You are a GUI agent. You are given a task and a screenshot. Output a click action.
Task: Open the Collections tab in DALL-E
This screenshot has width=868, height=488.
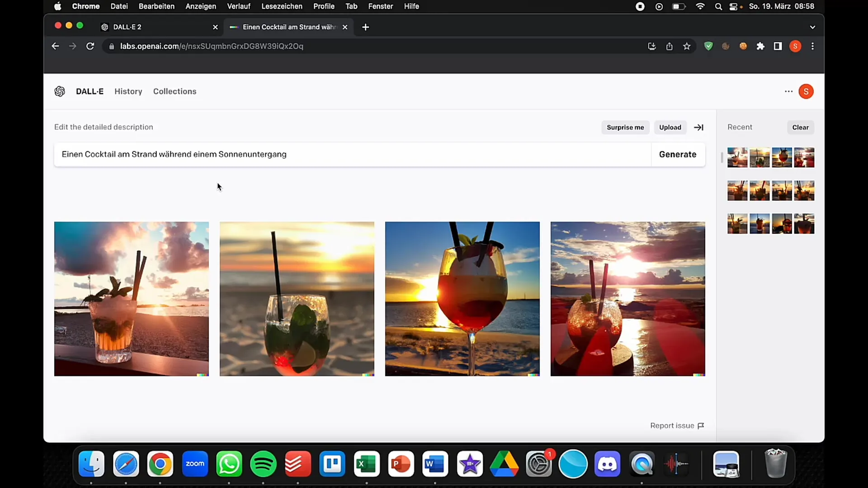point(175,91)
